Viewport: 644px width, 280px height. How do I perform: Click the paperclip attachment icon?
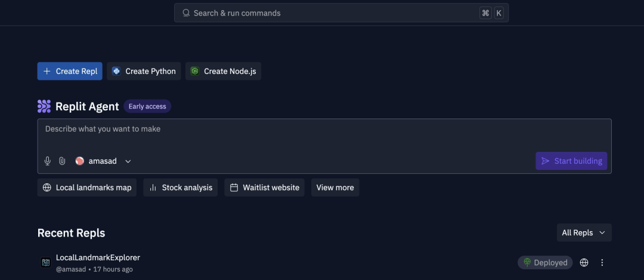(x=62, y=161)
